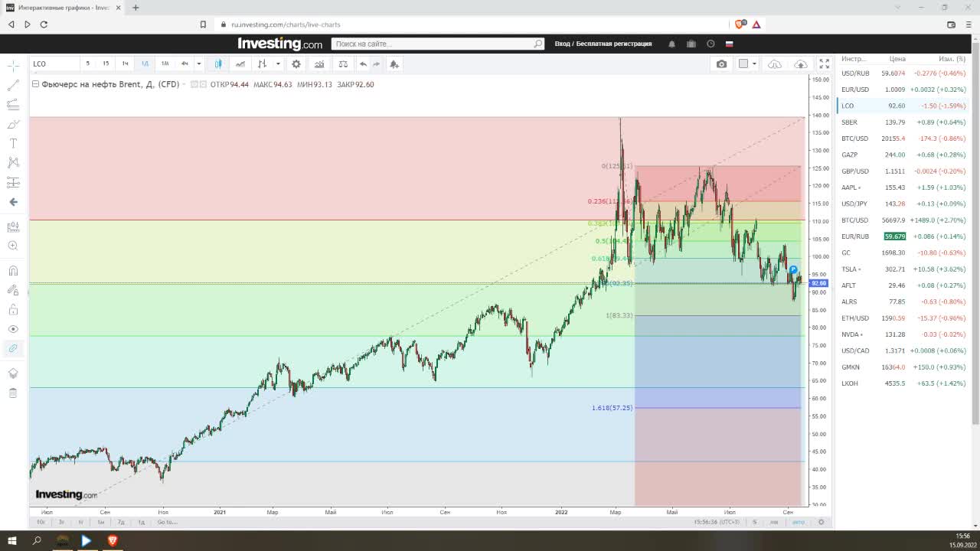Choose area chart style
Screen dimensions: 980x551
pos(240,64)
